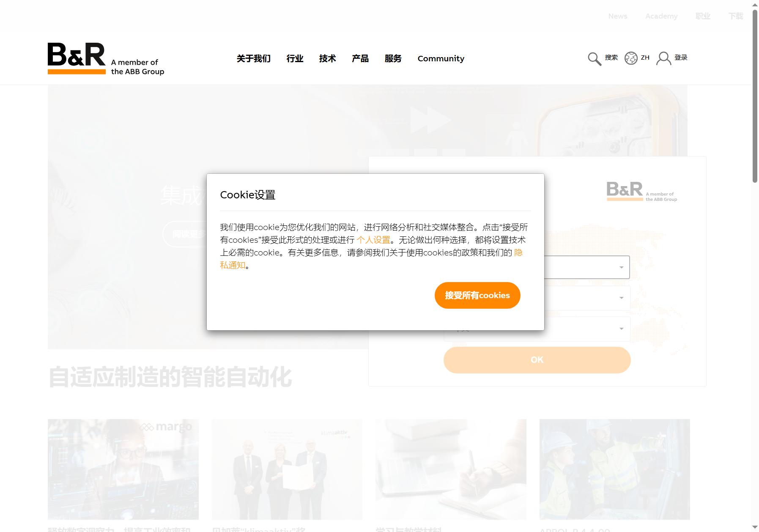The image size is (759, 532).
Task: Open the 产品 menu
Action: tap(360, 58)
